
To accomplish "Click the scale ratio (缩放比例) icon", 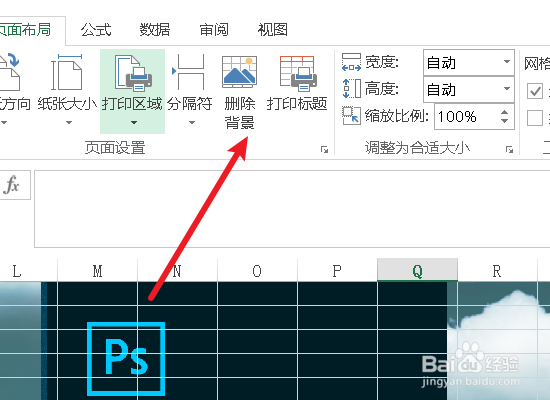I will pos(351,115).
